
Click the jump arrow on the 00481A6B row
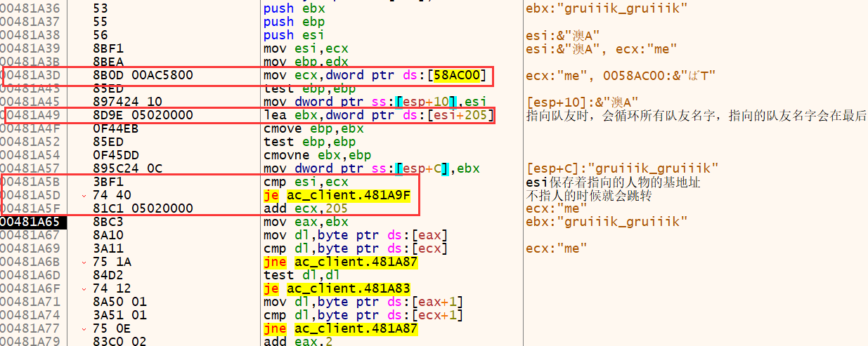pos(85,262)
